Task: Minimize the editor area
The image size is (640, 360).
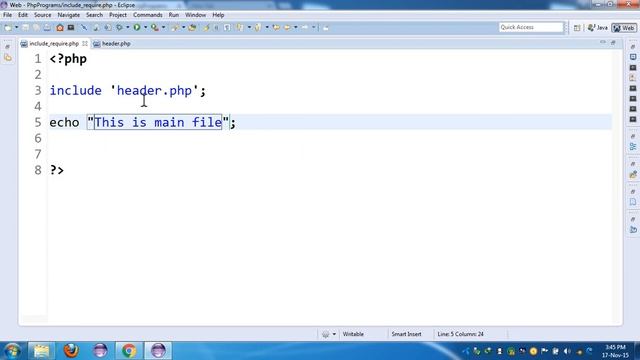Action: [603, 42]
